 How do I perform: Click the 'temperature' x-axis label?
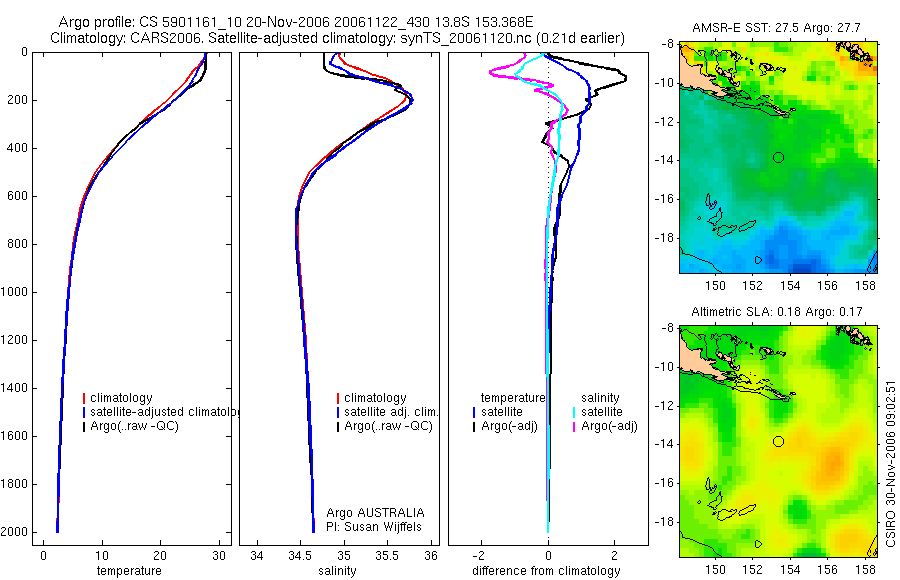click(129, 570)
